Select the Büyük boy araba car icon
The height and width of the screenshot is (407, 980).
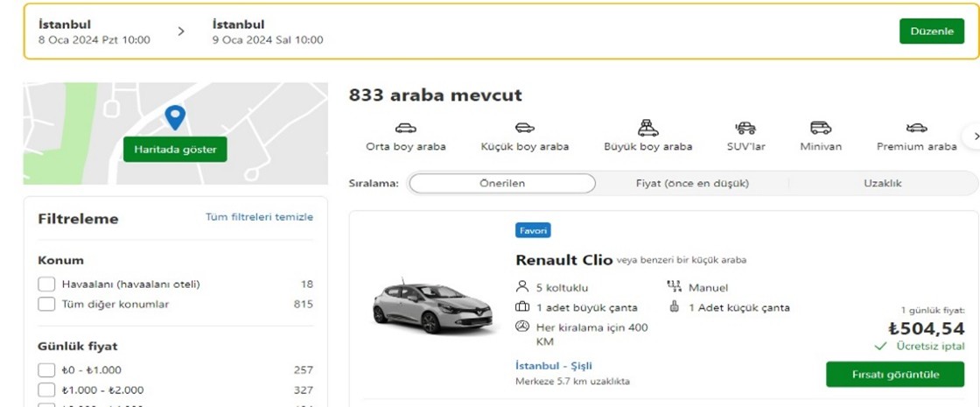tap(648, 128)
